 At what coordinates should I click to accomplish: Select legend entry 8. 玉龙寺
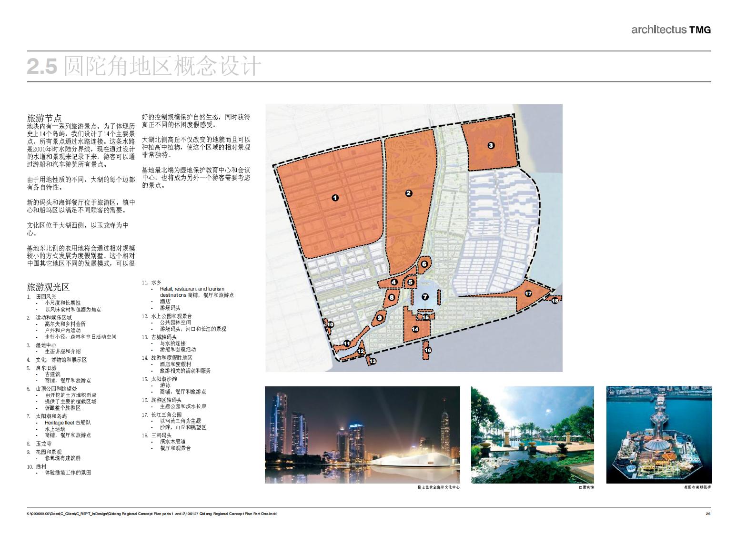tap(39, 444)
